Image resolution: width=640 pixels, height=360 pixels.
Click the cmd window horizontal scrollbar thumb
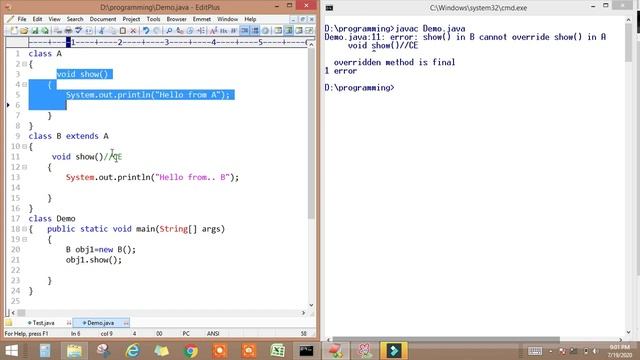point(446,339)
